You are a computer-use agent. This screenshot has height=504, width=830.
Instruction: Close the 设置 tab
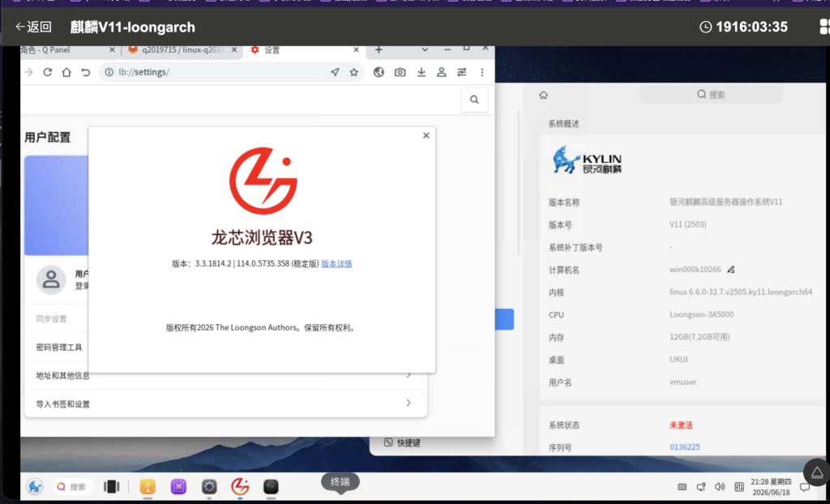point(357,49)
